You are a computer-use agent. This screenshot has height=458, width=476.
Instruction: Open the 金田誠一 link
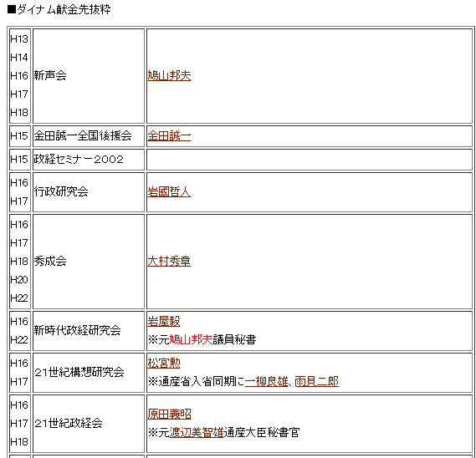tap(169, 135)
